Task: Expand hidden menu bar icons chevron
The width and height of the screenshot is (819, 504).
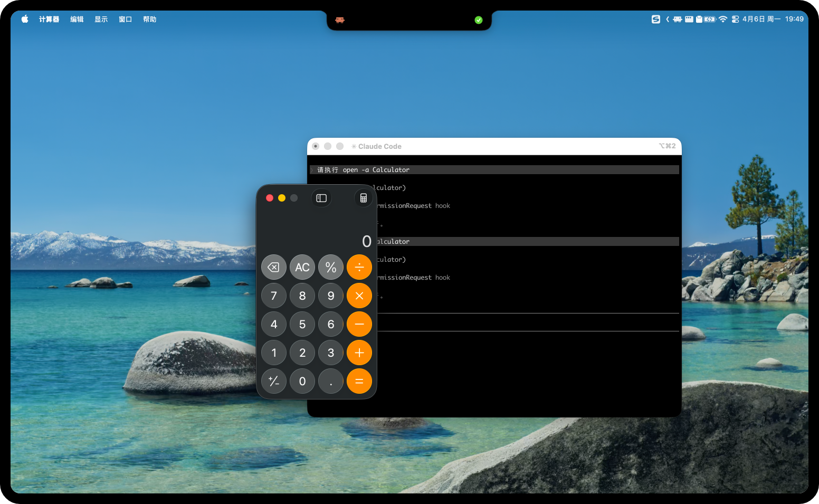Action: [668, 19]
